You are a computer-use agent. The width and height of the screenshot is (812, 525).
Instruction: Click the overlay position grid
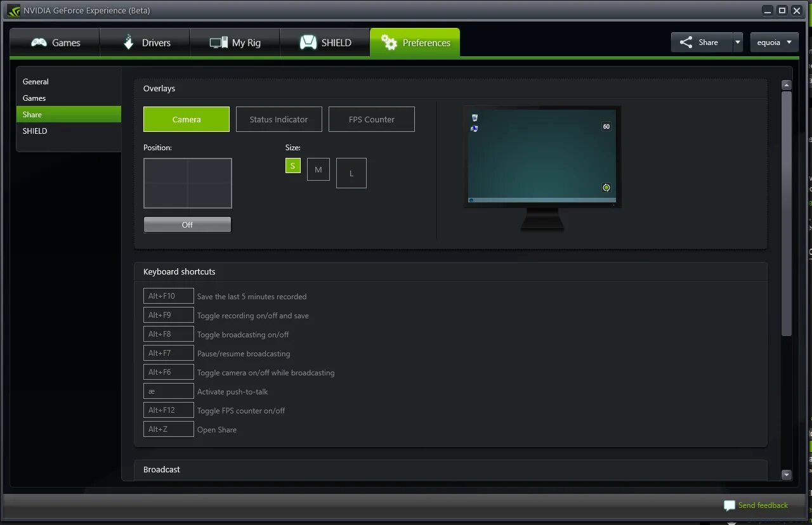pyautogui.click(x=188, y=183)
